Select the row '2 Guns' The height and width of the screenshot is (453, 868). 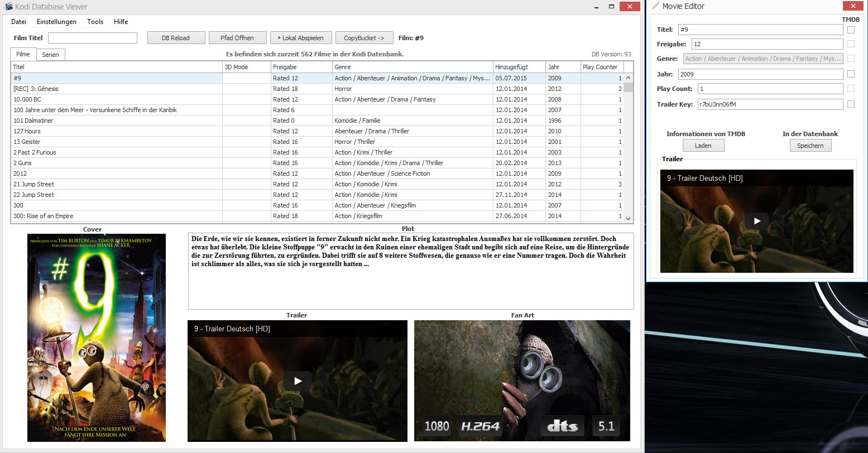pyautogui.click(x=317, y=163)
